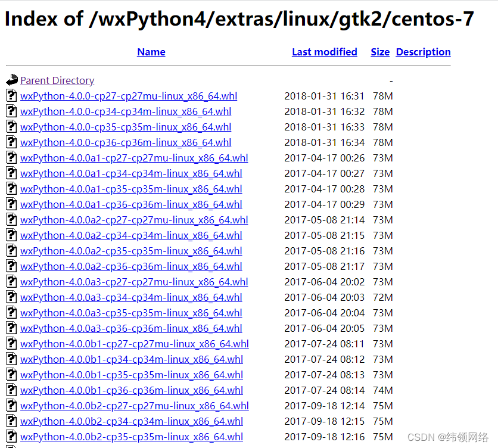Select wxPython-4.0.0a3-cp35-cp35m-linux_x86_64.whl link
The height and width of the screenshot is (448, 498).
[x=131, y=313]
